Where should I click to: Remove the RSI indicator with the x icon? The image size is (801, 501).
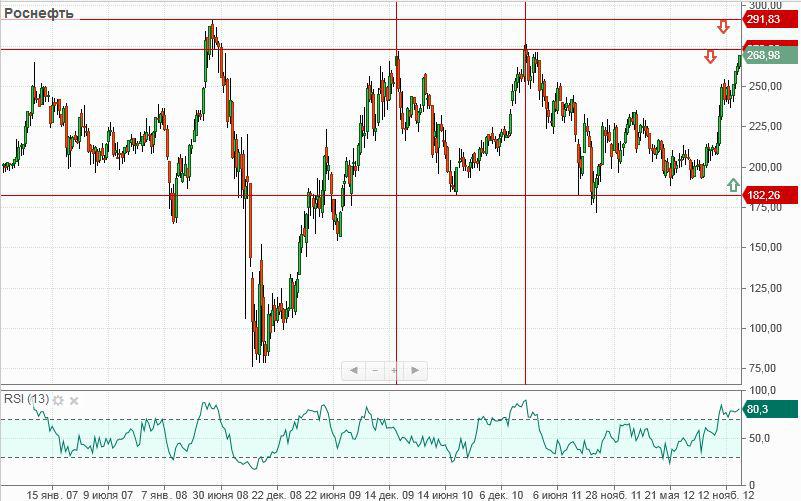74,401
